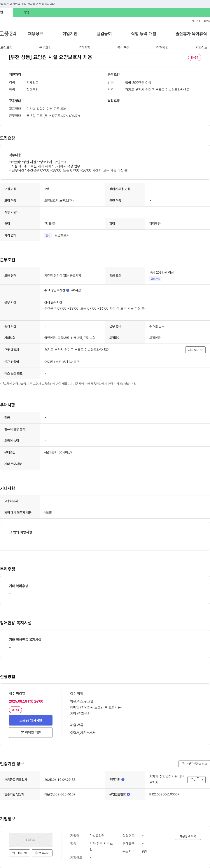This screenshot has width=210, height=868.
Task: Add company to favorites with 관심기업 button
Action: (19, 853)
